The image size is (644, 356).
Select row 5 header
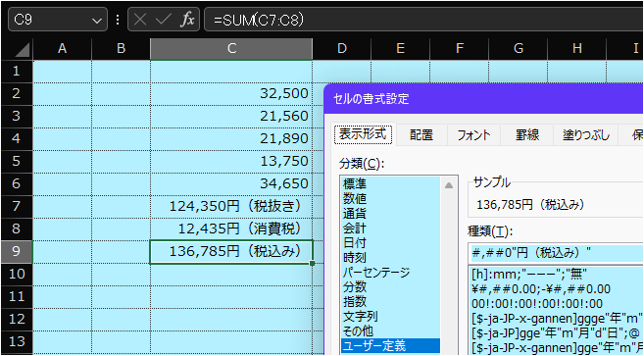click(17, 161)
